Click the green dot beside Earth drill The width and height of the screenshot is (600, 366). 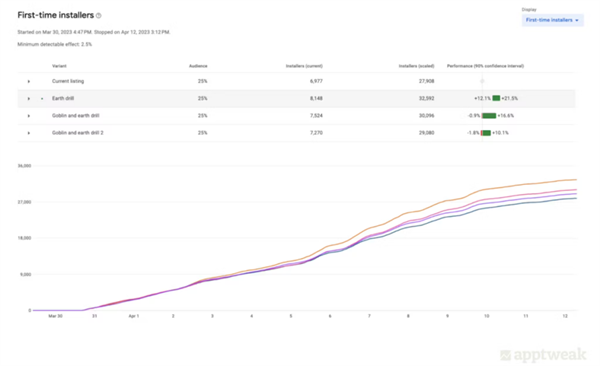pyautogui.click(x=42, y=99)
